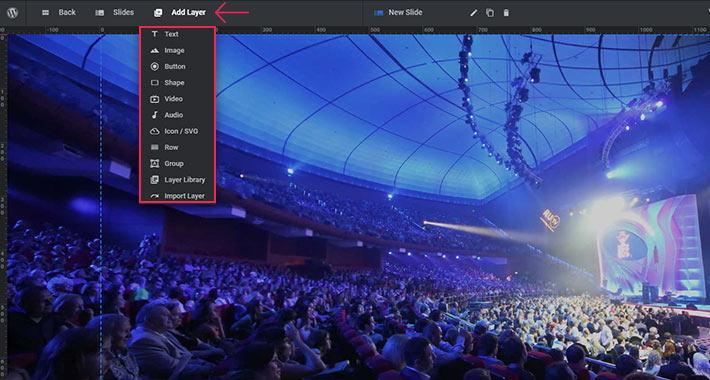Click the Icon / SVG cloud icon
710x380 pixels.
point(155,131)
